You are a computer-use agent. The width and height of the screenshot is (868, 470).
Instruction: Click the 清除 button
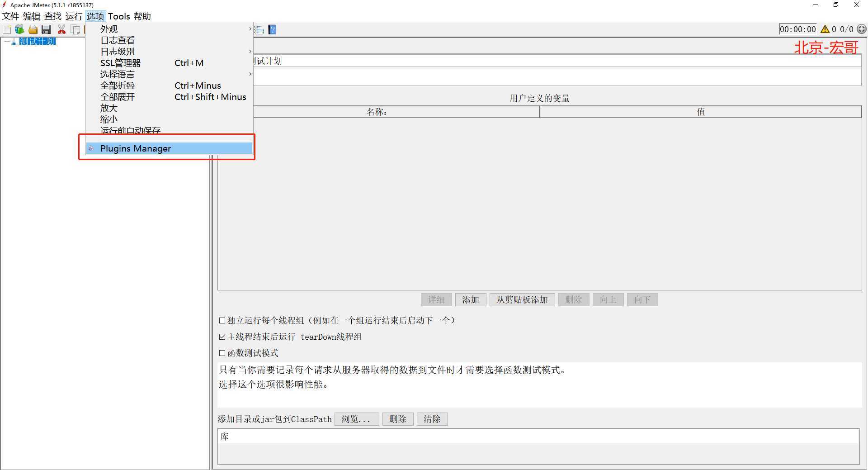point(432,419)
